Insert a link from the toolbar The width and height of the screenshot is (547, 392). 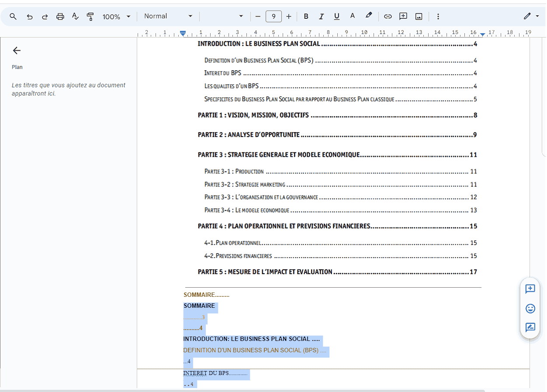[x=388, y=17]
